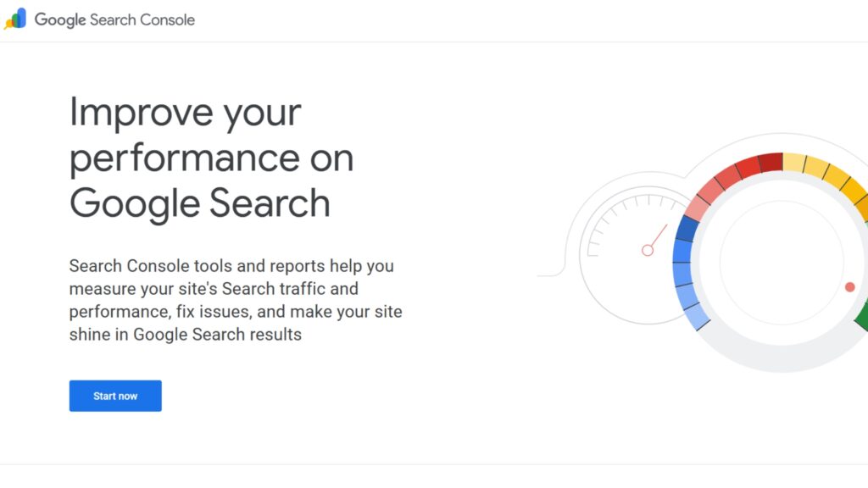Image resolution: width=868 pixels, height=488 pixels.
Task: Select the multicolored bar-chart logo mark
Action: pyautogui.click(x=18, y=19)
